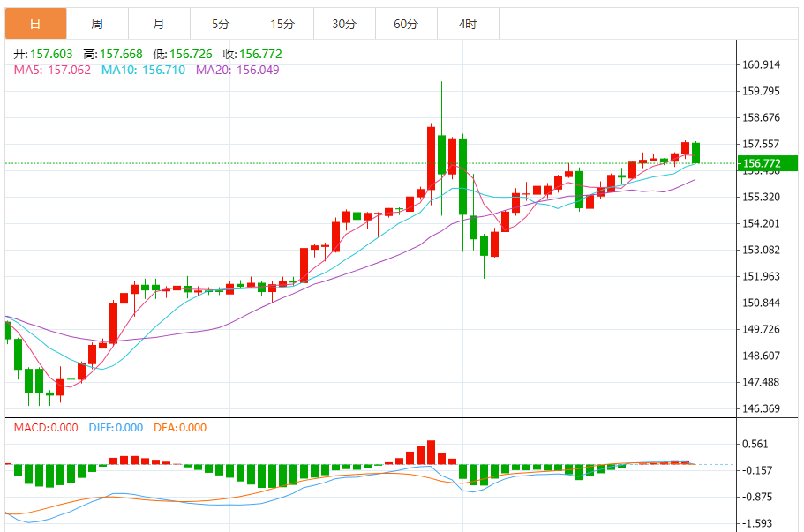The width and height of the screenshot is (804, 532).
Task: Click the low price 156.726 value
Action: (191, 54)
